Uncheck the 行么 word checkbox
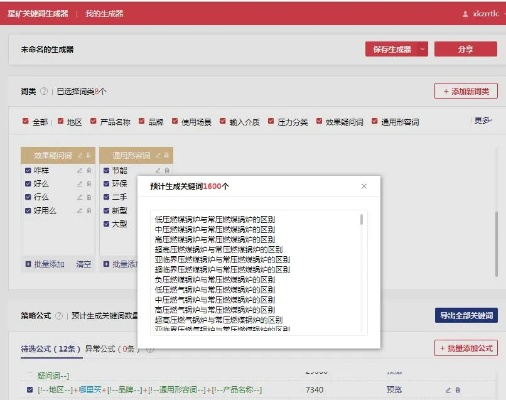The image size is (506, 400). point(28,197)
